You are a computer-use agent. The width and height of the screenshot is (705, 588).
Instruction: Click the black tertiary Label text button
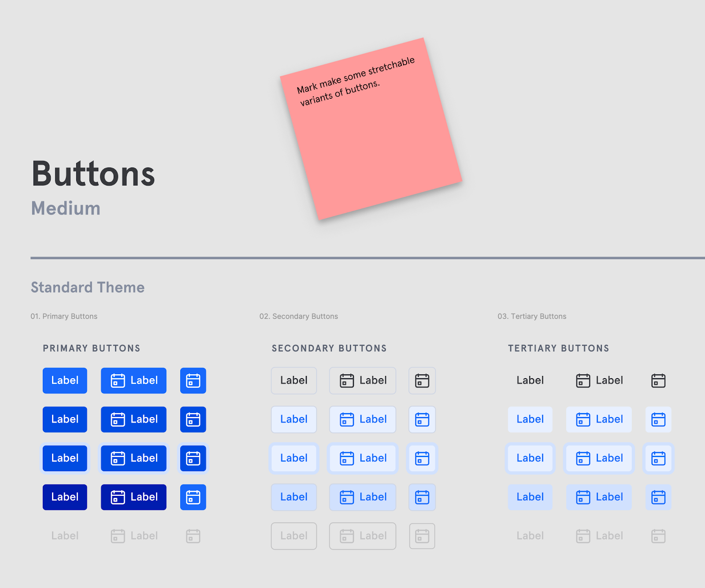click(x=530, y=380)
